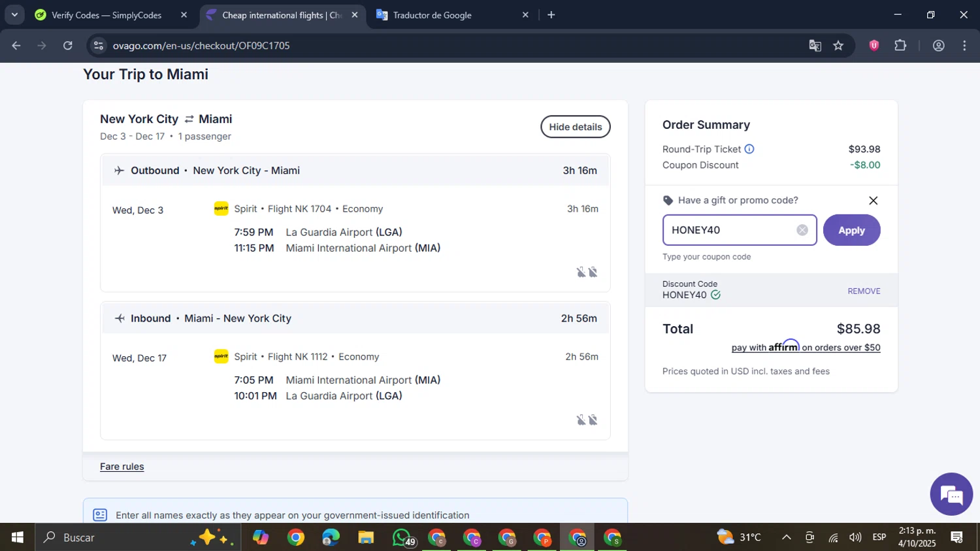
Task: Open Microsoft Edge from the taskbar
Action: tap(331, 537)
